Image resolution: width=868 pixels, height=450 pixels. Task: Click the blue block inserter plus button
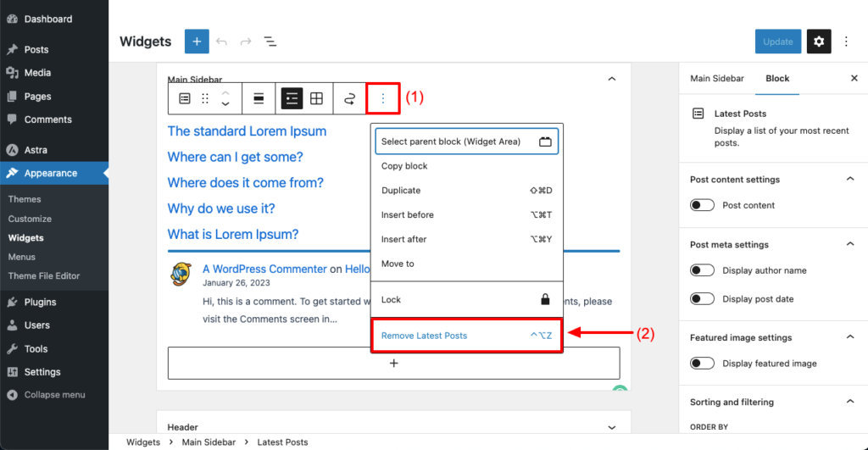197,42
